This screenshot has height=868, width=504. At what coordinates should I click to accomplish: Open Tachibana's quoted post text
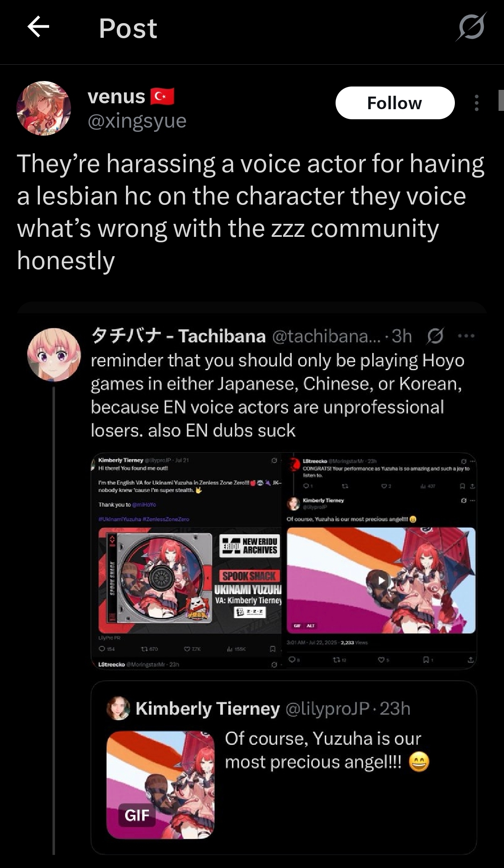coord(278,395)
